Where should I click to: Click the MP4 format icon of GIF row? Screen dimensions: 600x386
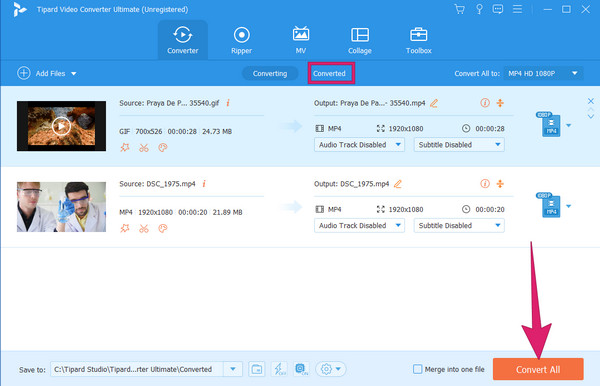click(549, 125)
